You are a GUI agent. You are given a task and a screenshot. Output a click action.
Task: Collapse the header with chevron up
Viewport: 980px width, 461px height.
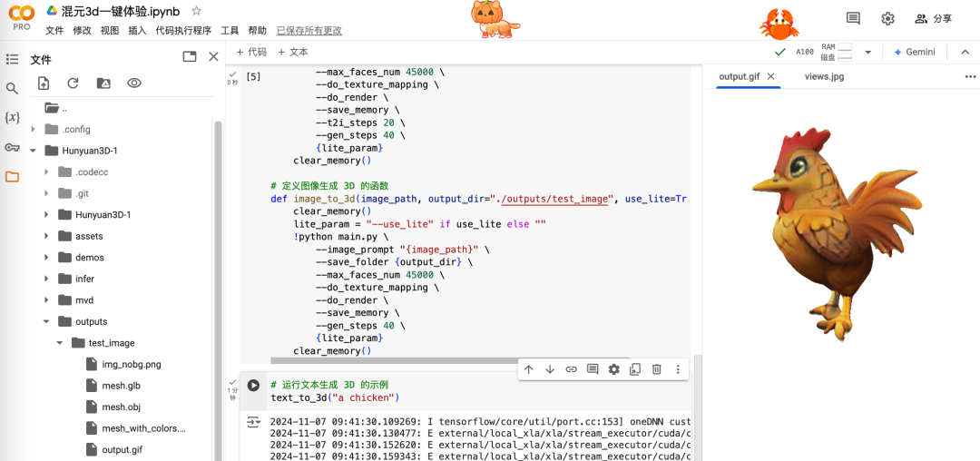tap(963, 52)
